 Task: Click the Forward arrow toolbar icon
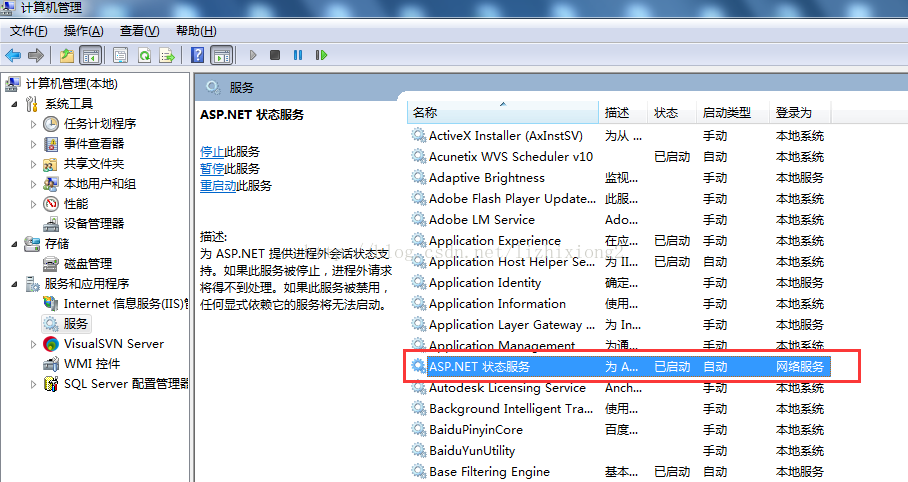[x=36, y=55]
